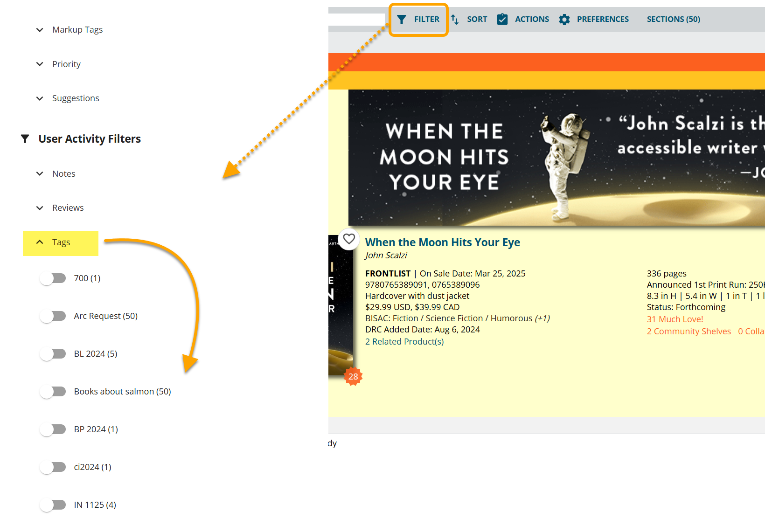Click the Status: Forthcoming text
Image resolution: width=765 pixels, height=532 pixels.
(686, 307)
